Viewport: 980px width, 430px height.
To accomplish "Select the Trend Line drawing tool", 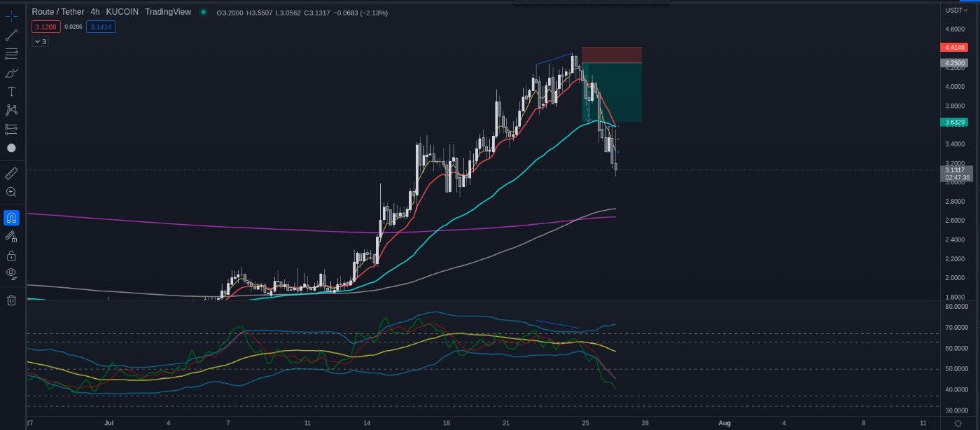I will (11, 34).
